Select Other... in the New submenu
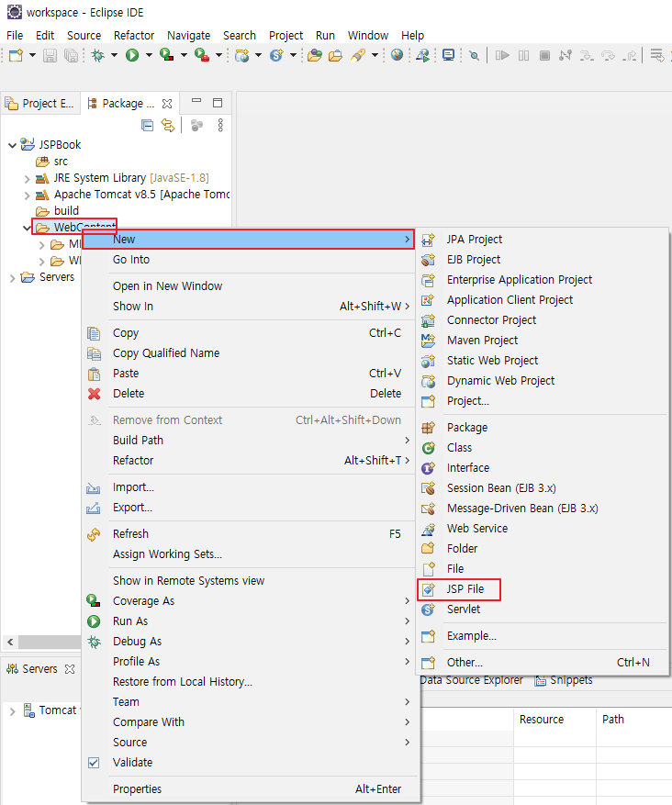The height and width of the screenshot is (805, 672). (542, 663)
